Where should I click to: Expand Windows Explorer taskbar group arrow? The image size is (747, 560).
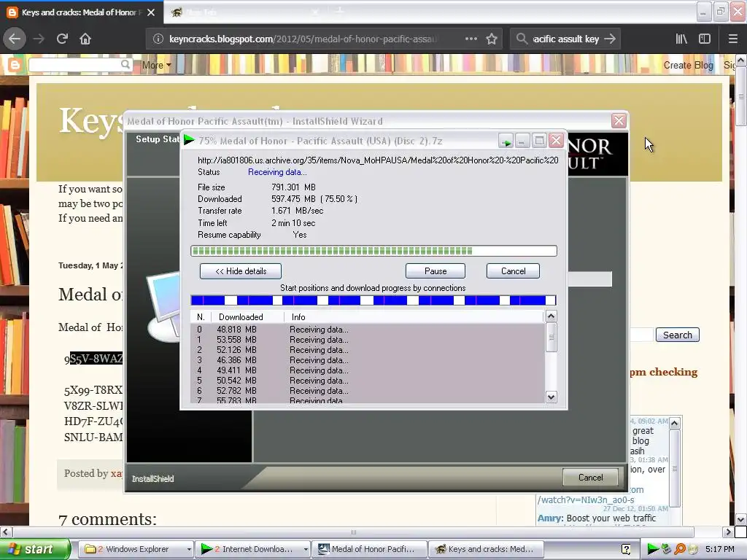tap(189, 549)
